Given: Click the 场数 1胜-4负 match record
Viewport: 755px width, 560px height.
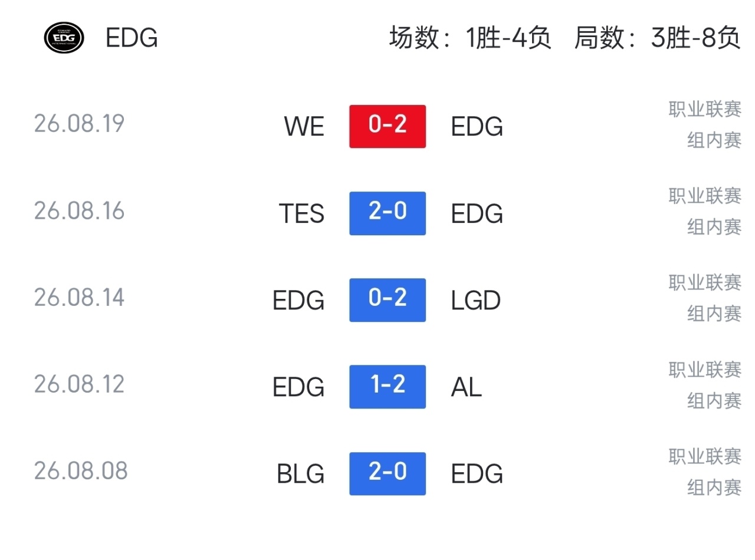Looking at the screenshot, I should click(x=470, y=38).
